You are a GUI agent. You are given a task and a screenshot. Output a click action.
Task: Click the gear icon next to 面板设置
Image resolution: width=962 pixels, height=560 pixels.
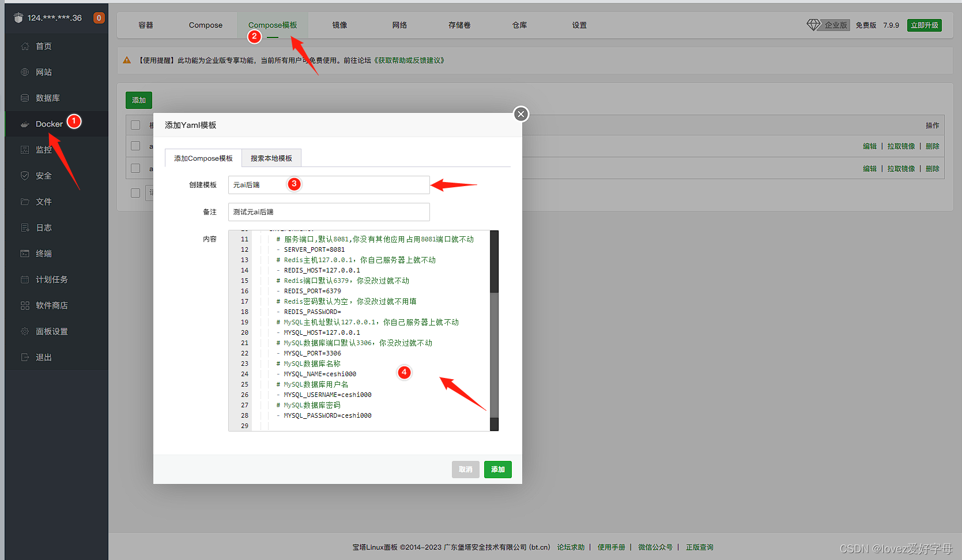25,331
